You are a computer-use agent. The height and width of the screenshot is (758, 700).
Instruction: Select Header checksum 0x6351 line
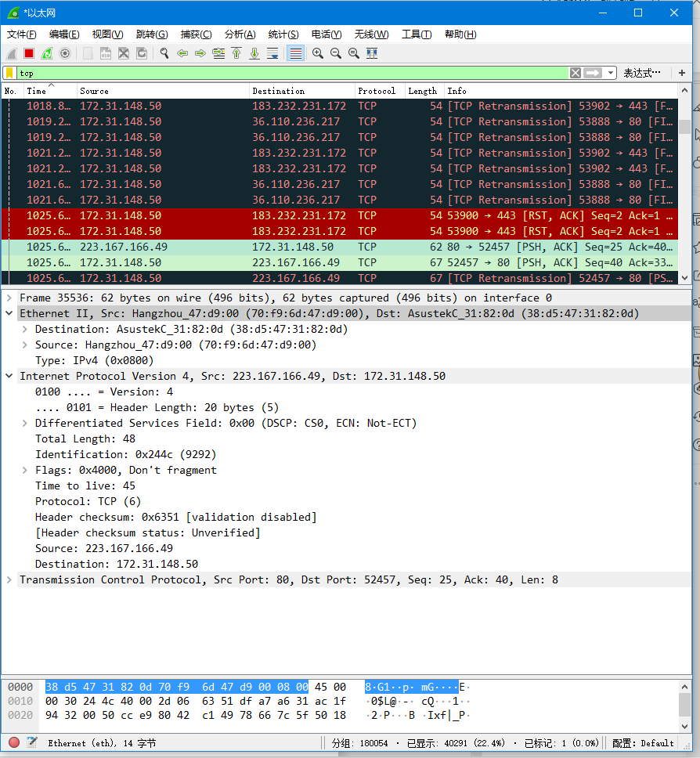176,518
